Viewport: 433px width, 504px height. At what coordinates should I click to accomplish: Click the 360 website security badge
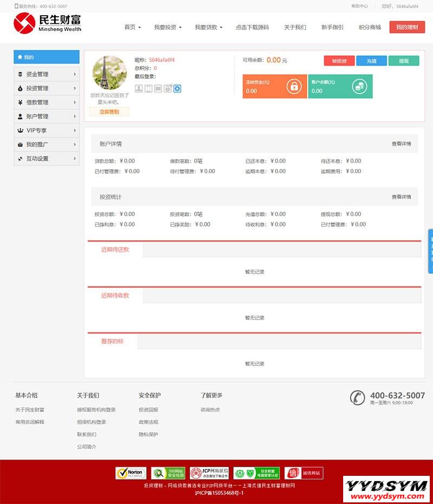click(168, 473)
